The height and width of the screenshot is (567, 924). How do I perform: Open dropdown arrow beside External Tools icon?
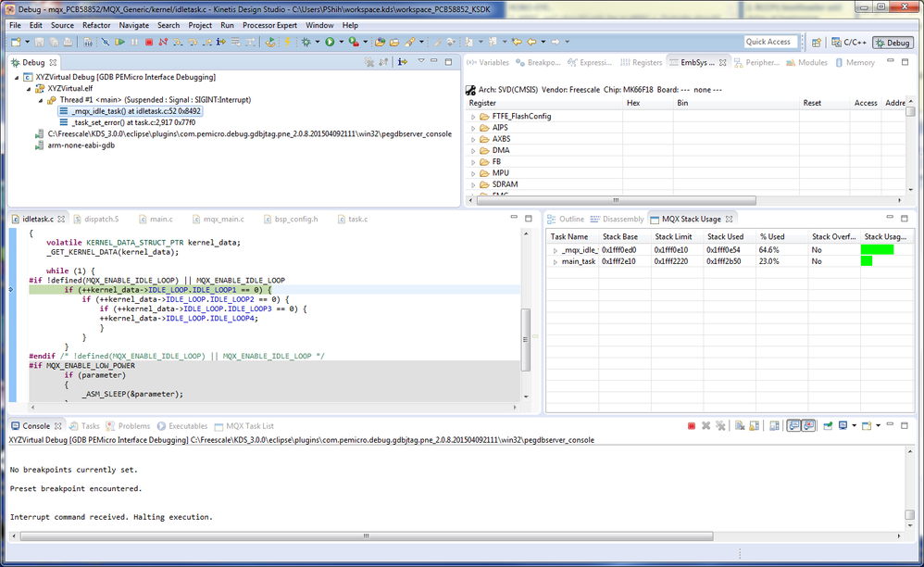[366, 42]
